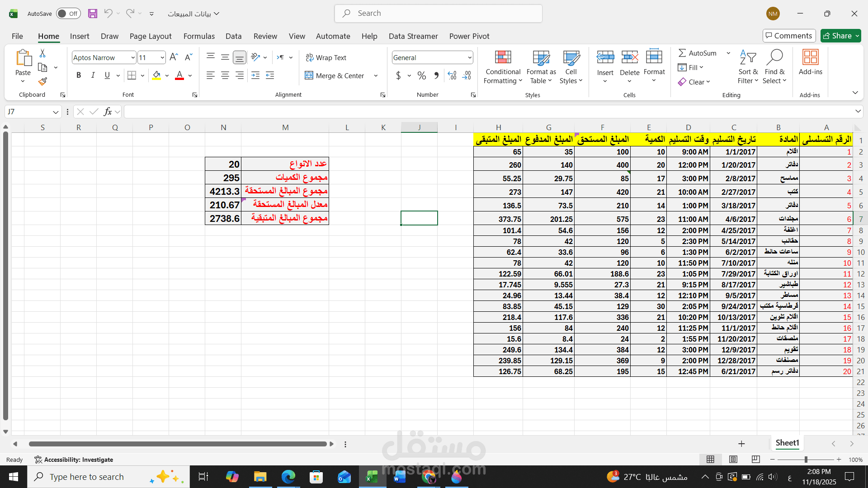Click the Share button
The image size is (868, 488).
[x=841, y=36]
